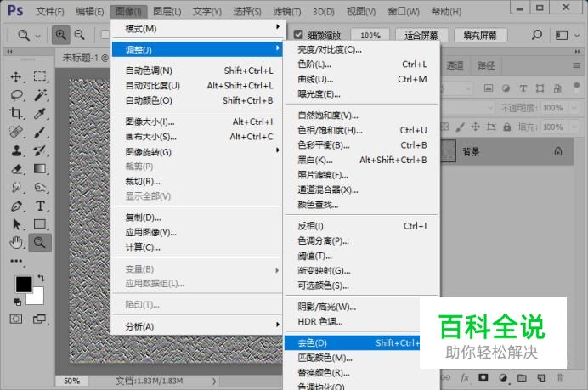The image size is (588, 390).
Task: Choose Image Size menu command
Action: click(197, 122)
